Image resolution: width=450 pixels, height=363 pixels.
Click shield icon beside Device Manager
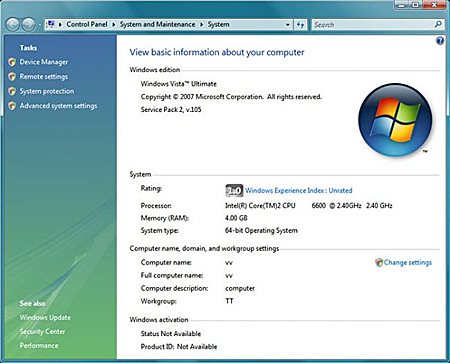pyautogui.click(x=12, y=62)
